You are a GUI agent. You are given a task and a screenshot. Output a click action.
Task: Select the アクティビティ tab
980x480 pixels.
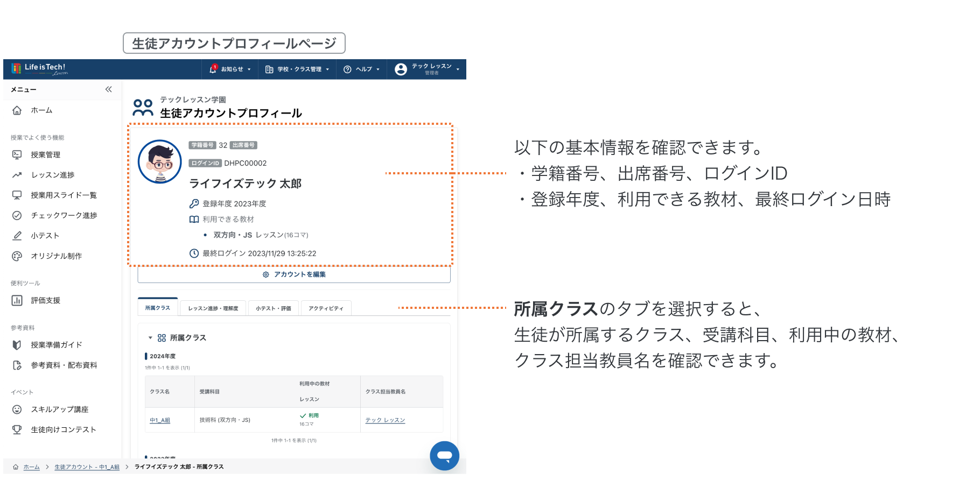326,308
